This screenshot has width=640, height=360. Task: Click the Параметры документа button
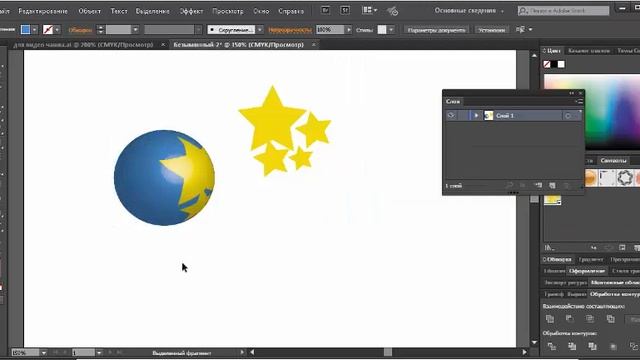pyautogui.click(x=436, y=30)
